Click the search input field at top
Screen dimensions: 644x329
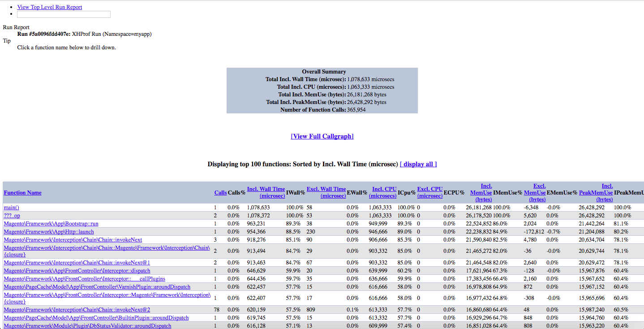tap(64, 14)
